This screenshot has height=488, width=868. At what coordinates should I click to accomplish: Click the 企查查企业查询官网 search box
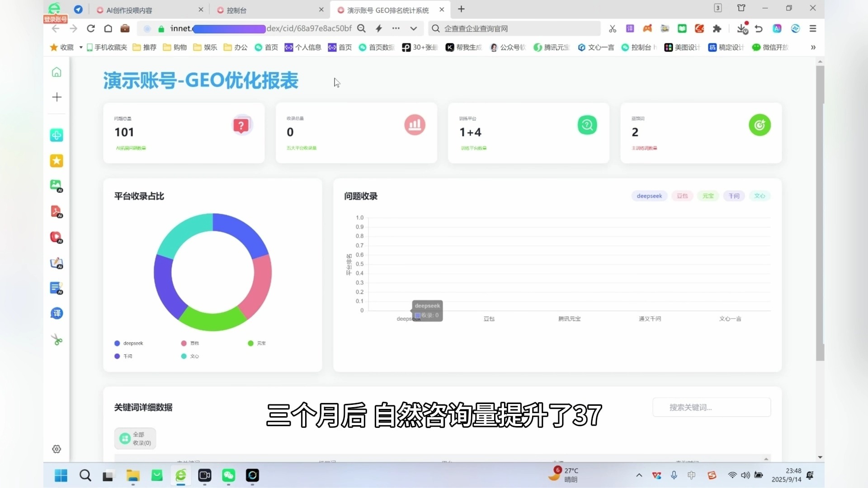(514, 28)
